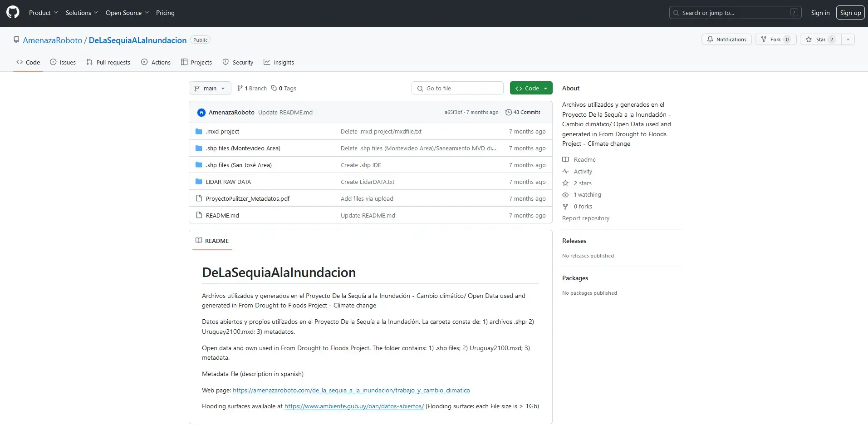Select the README tab above the readme

[x=212, y=241]
